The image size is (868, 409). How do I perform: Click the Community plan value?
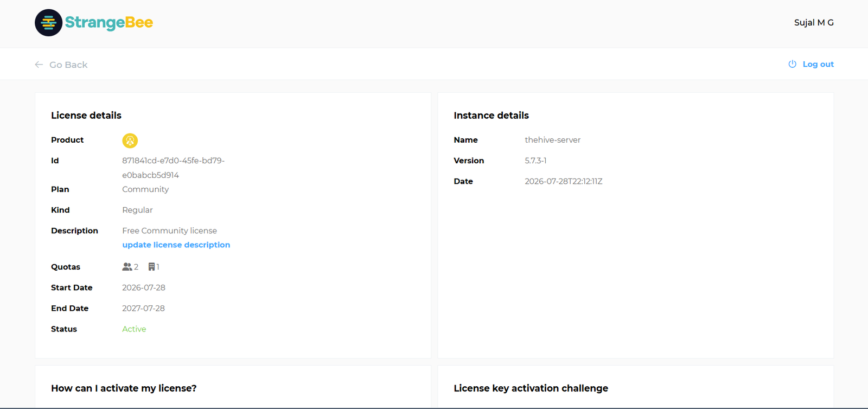pos(145,189)
